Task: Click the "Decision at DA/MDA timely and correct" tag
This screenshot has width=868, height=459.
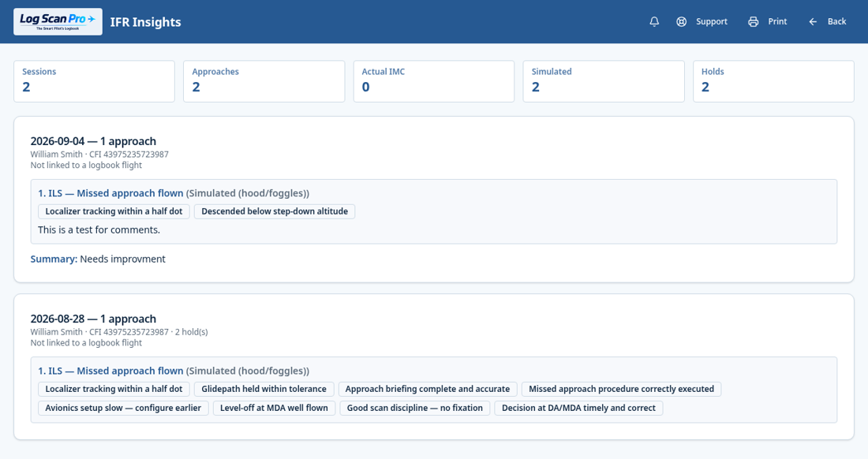Action: click(578, 408)
